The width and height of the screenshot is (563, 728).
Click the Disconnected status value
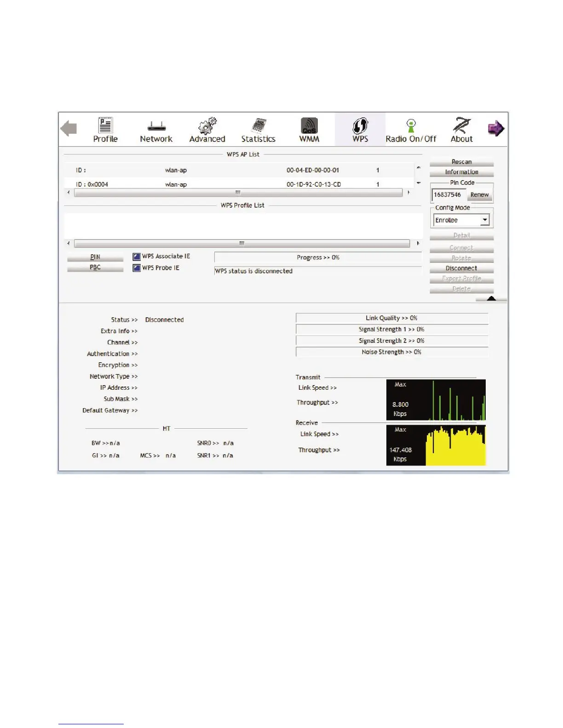(x=164, y=320)
